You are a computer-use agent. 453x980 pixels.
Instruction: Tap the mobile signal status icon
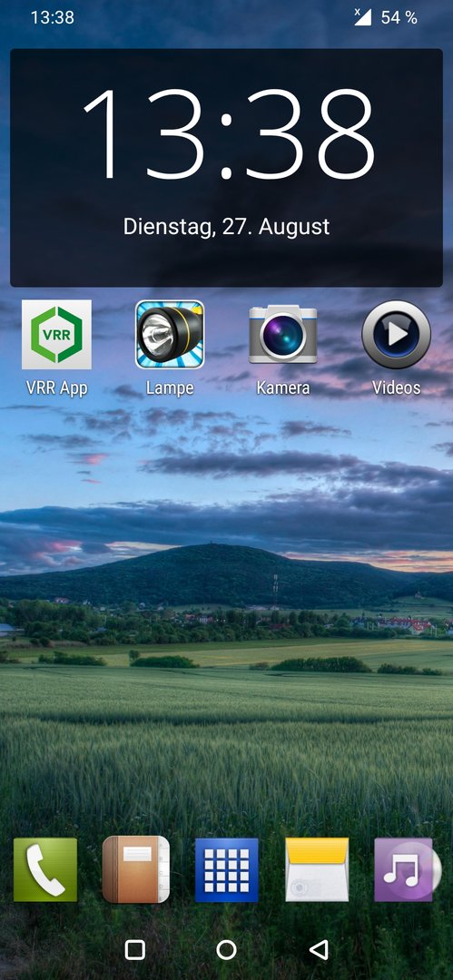tap(362, 17)
